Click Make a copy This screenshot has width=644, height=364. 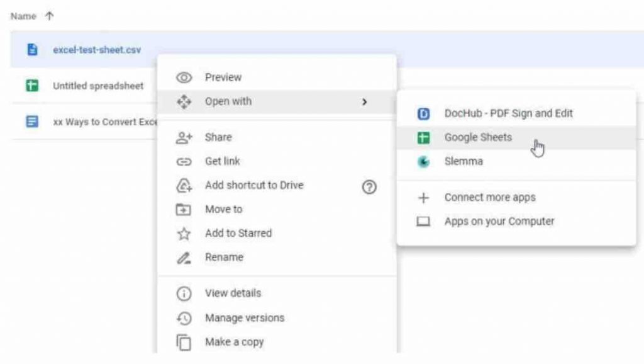tap(234, 342)
